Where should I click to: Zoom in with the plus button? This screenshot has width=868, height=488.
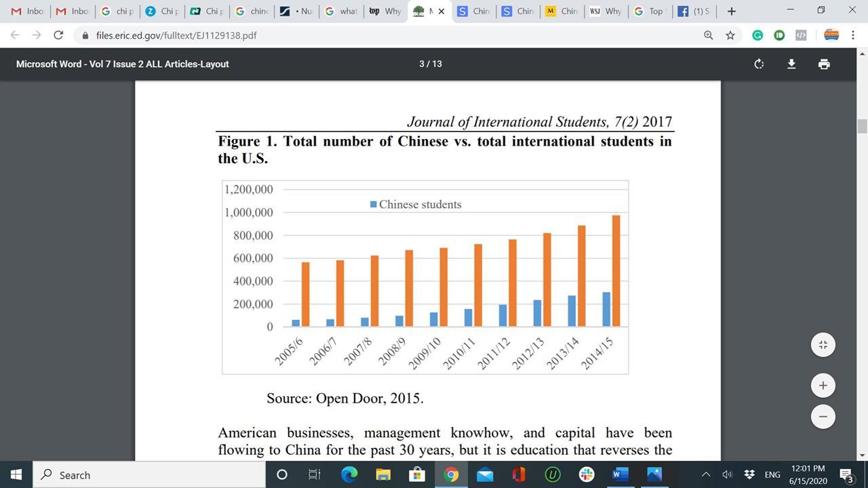[x=823, y=386]
